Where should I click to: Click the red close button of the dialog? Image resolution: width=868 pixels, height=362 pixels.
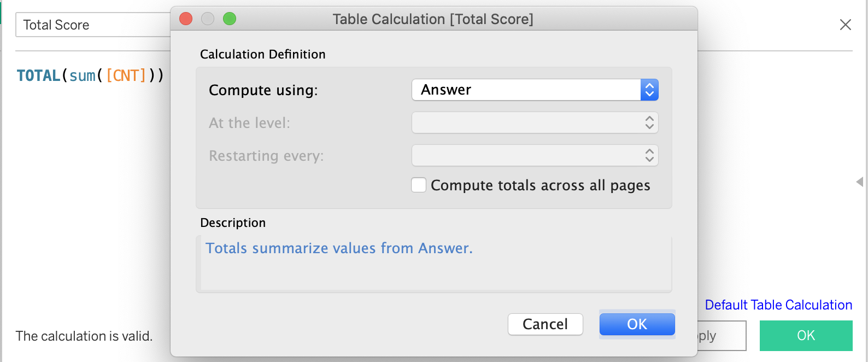click(x=186, y=19)
